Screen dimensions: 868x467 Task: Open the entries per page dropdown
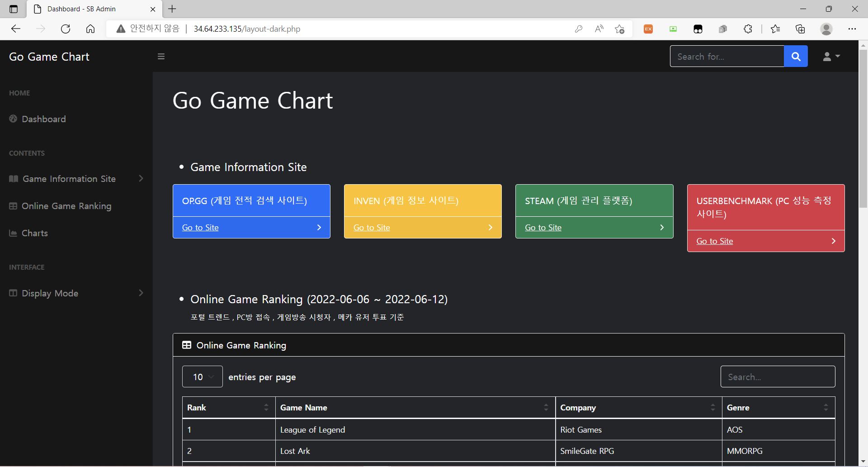point(203,376)
